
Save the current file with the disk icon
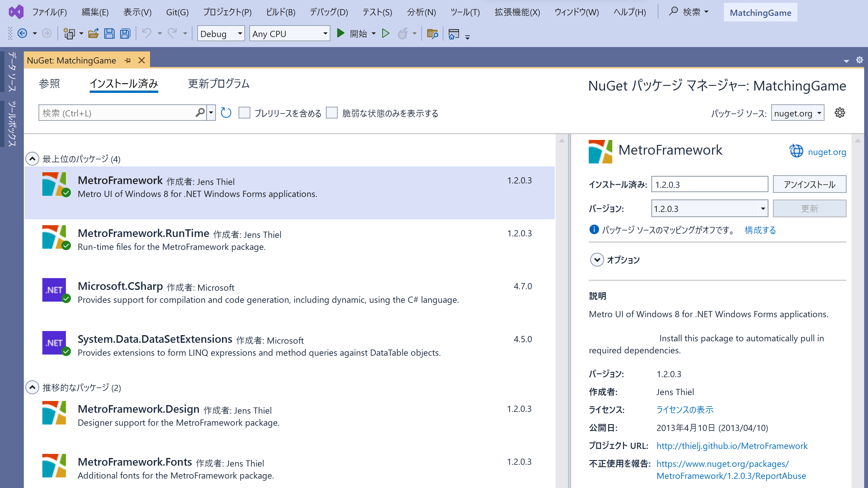pyautogui.click(x=109, y=33)
